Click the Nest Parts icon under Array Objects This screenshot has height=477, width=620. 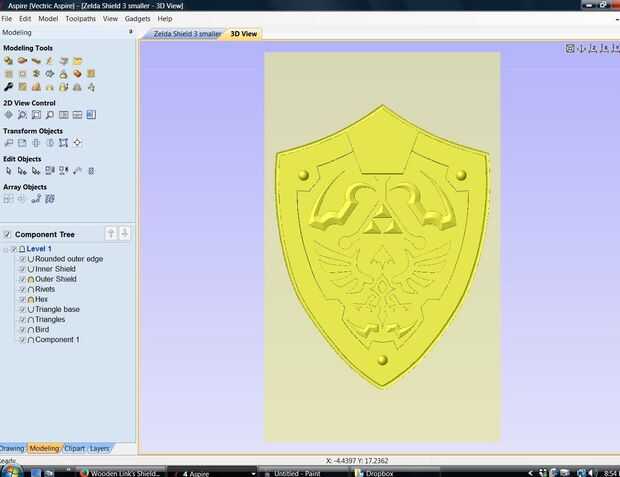pos(50,199)
